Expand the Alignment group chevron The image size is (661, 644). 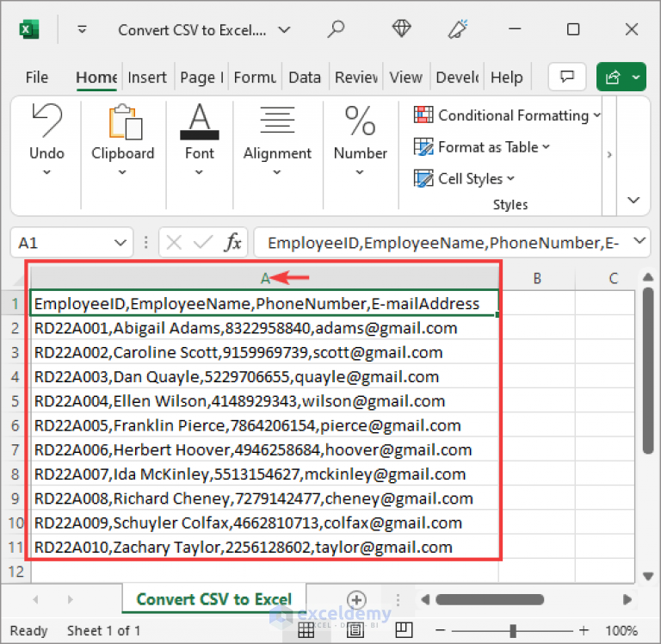[276, 172]
